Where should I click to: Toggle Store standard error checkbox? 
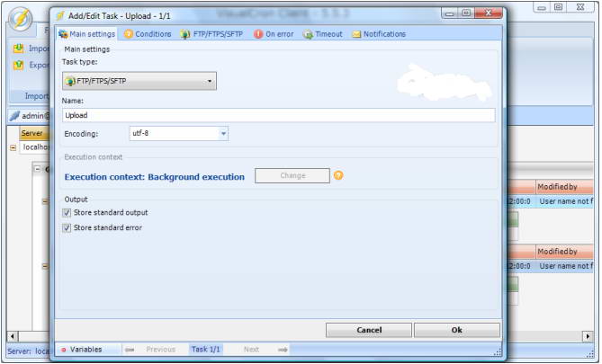pos(67,227)
